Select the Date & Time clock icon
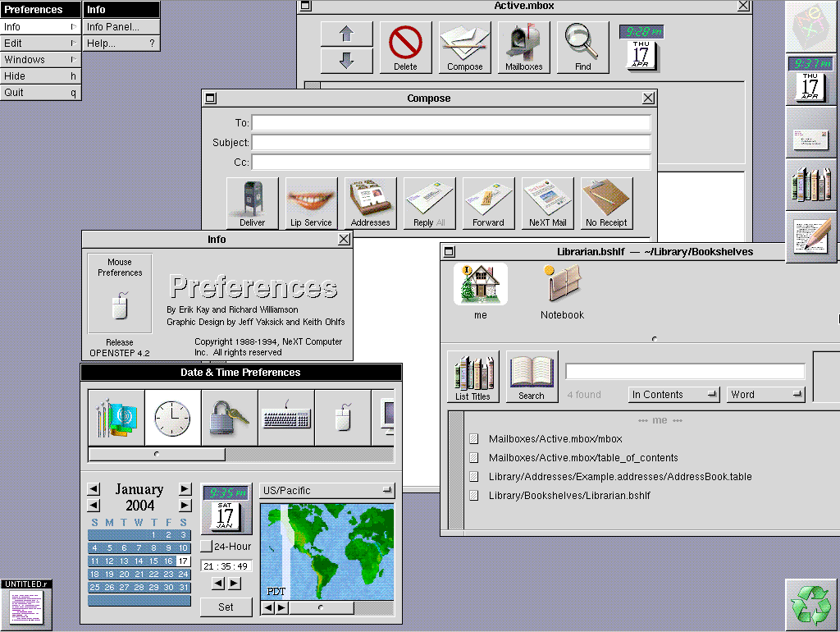Screen dimensions: 840x632 pos(172,418)
